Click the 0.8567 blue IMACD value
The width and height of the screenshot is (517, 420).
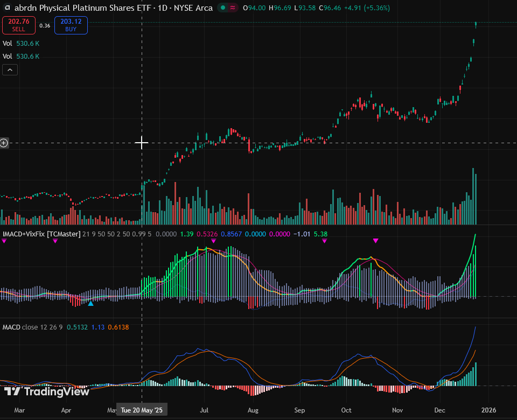231,234
